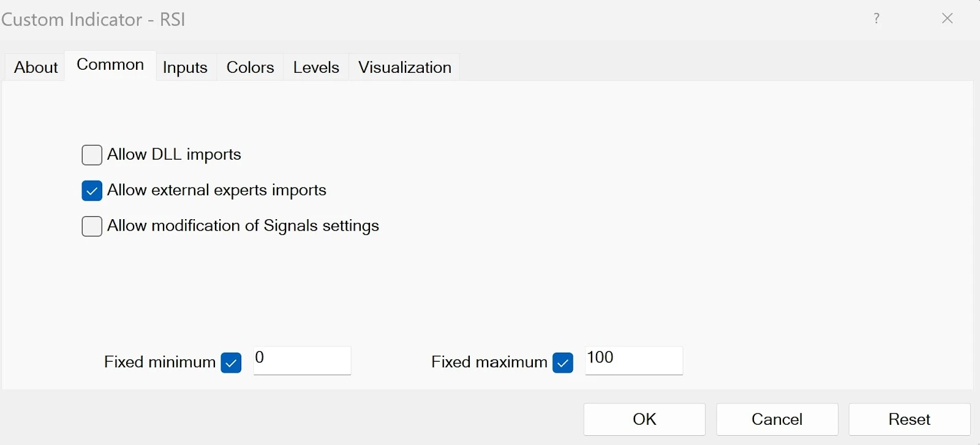Close the Custom Indicator RSI dialog

(947, 18)
